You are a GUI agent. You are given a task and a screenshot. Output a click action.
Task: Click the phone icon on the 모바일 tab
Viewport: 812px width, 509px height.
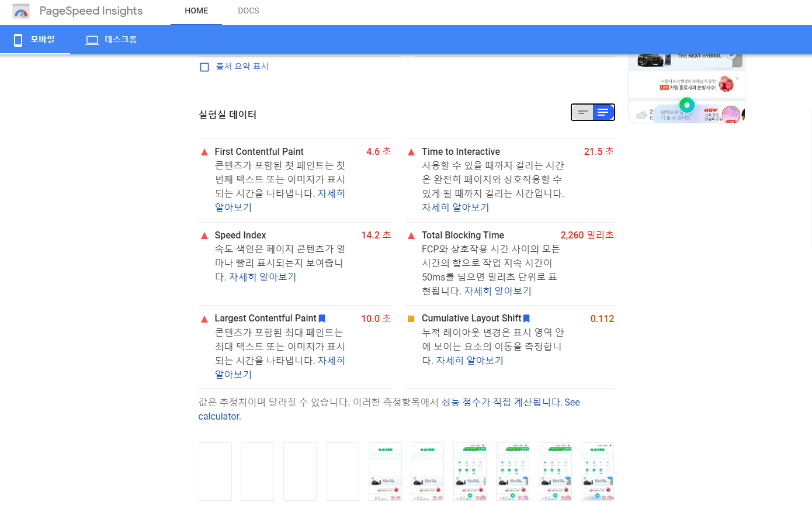18,39
